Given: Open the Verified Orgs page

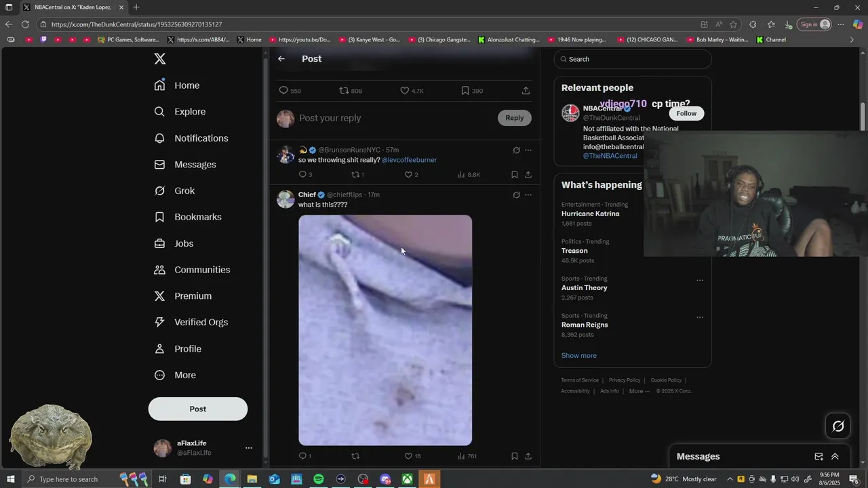Looking at the screenshot, I should pos(191,322).
